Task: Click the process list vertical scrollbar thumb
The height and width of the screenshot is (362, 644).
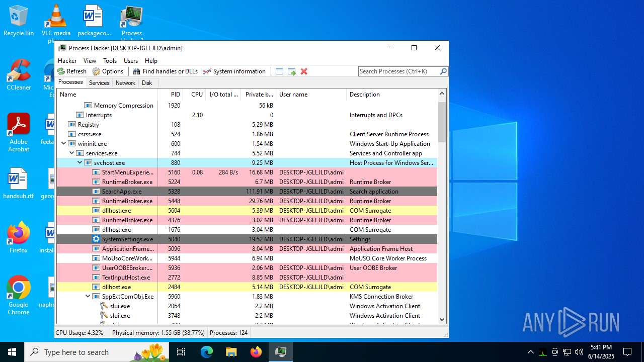Action: (x=442, y=122)
